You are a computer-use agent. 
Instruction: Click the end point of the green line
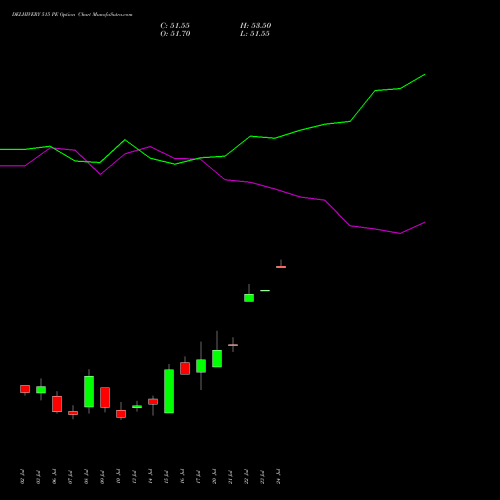[425, 75]
